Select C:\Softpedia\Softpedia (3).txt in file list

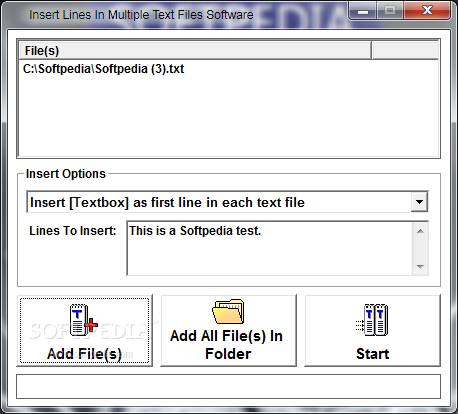pyautogui.click(x=103, y=69)
